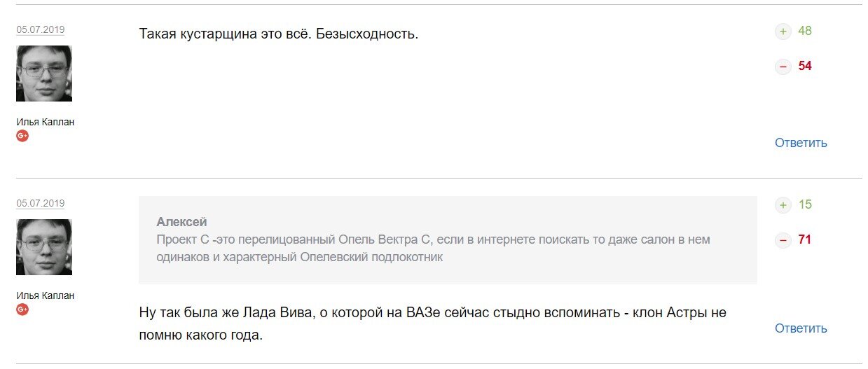
Task: Select the green 48 upvote count
Action: click(x=805, y=31)
